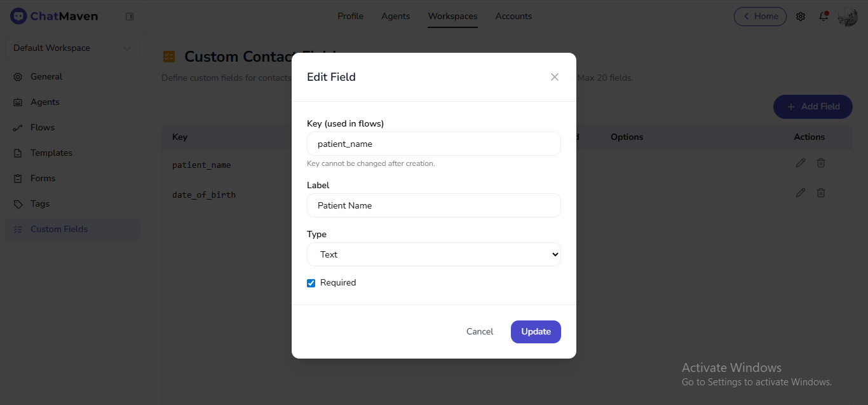
Task: Open the Profile section in top navigation
Action: (350, 17)
